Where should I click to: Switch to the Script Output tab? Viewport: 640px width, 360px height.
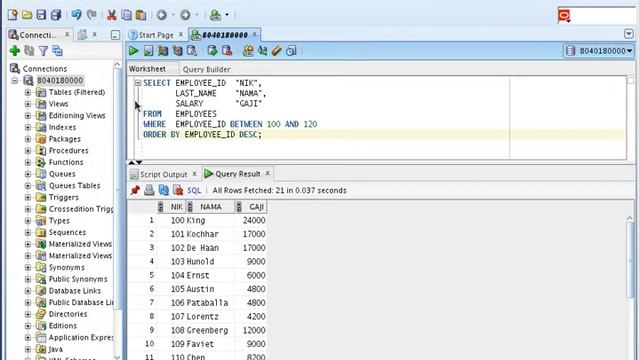163,174
